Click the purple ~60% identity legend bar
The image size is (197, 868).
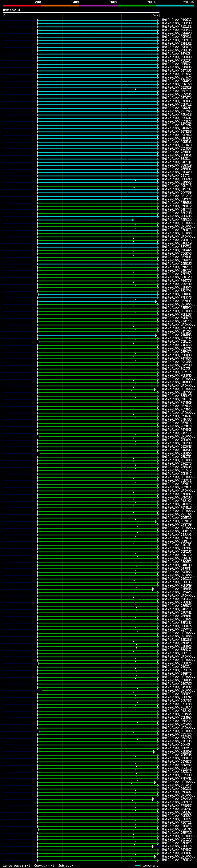pyautogui.click(x=99, y=6)
